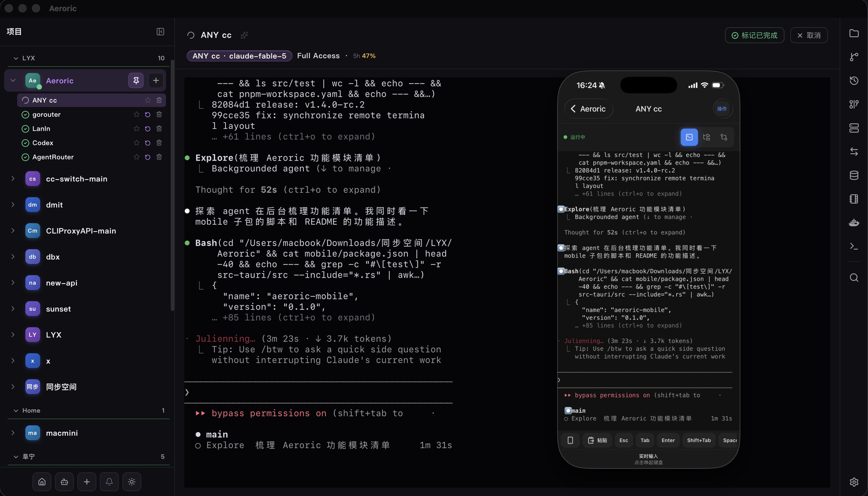Open the notebook icon in right sidebar
The height and width of the screenshot is (496, 868).
tap(854, 199)
